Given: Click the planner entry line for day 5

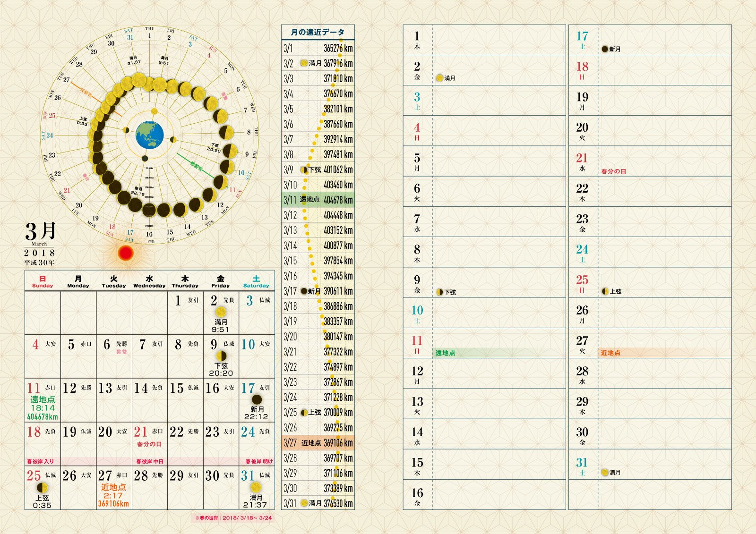Looking at the screenshot, I should (x=498, y=161).
